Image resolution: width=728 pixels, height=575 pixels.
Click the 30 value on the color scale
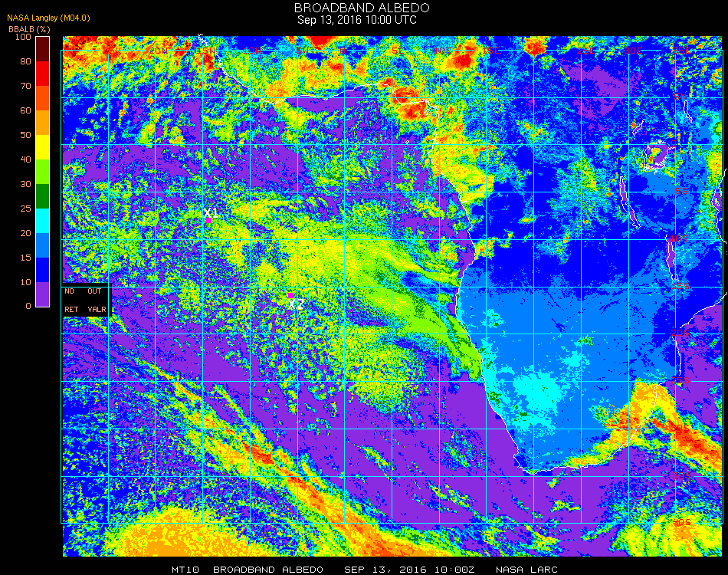(x=25, y=185)
